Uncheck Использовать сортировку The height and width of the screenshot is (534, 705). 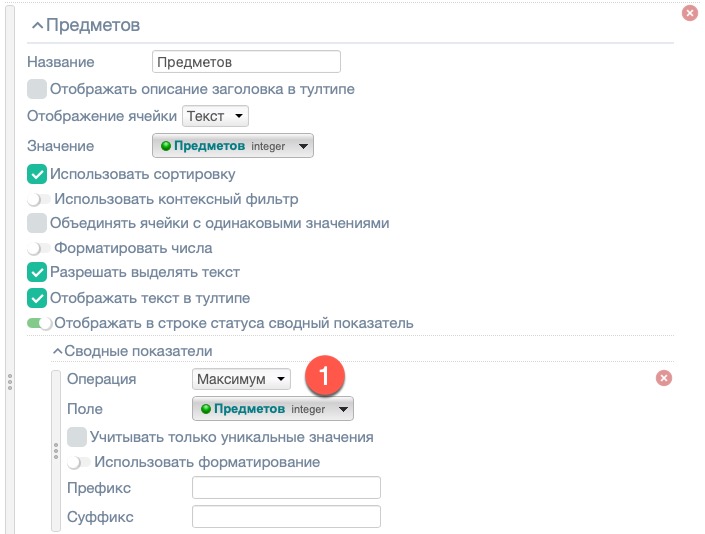pos(37,173)
